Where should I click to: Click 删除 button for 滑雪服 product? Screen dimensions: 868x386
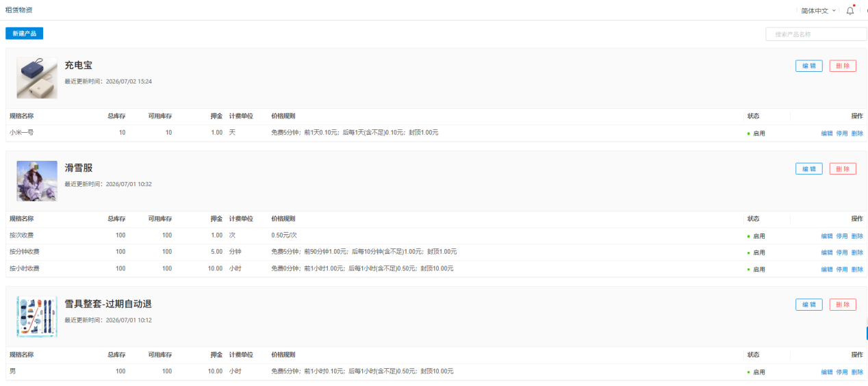(843, 168)
